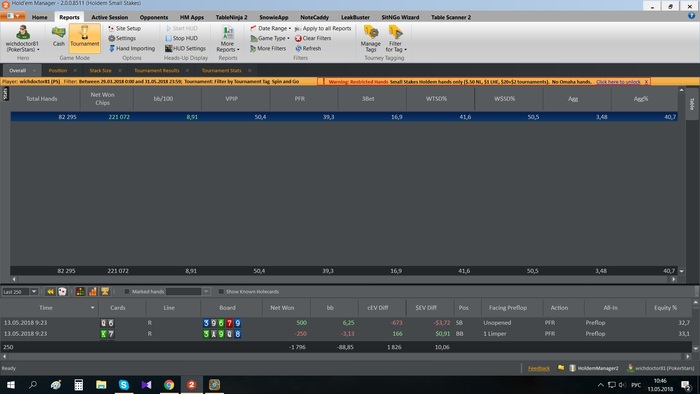Click the 'Click here to unlock' link
The width and height of the screenshot is (700, 394).
tap(618, 82)
